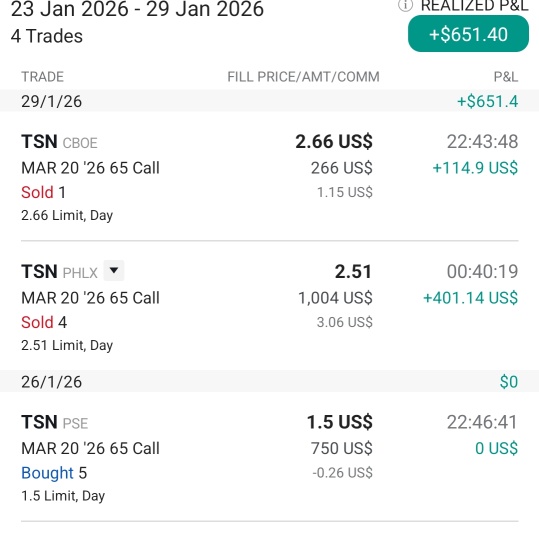Tap the 3.06 US$ commission amount
Image resolution: width=539 pixels, height=550 pixels.
click(x=344, y=322)
